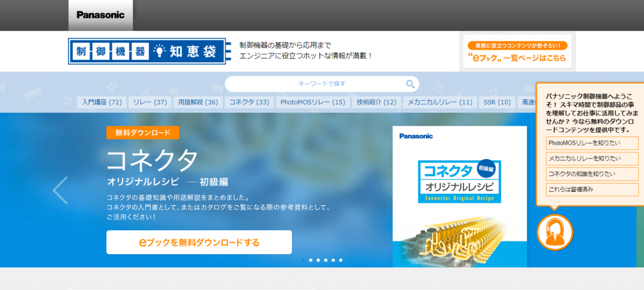Click the operator chat avatar icon
This screenshot has height=290, width=644.
(555, 232)
